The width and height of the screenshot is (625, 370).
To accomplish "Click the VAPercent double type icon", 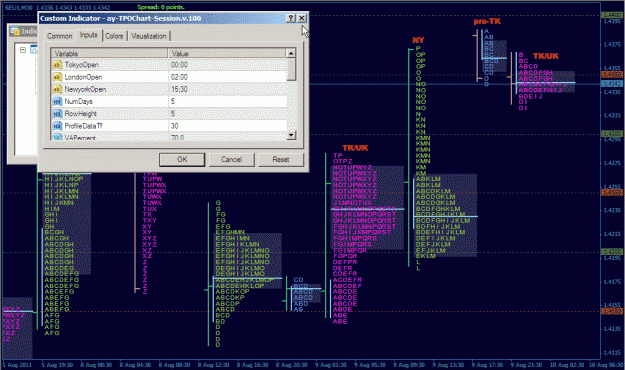I will [x=57, y=137].
